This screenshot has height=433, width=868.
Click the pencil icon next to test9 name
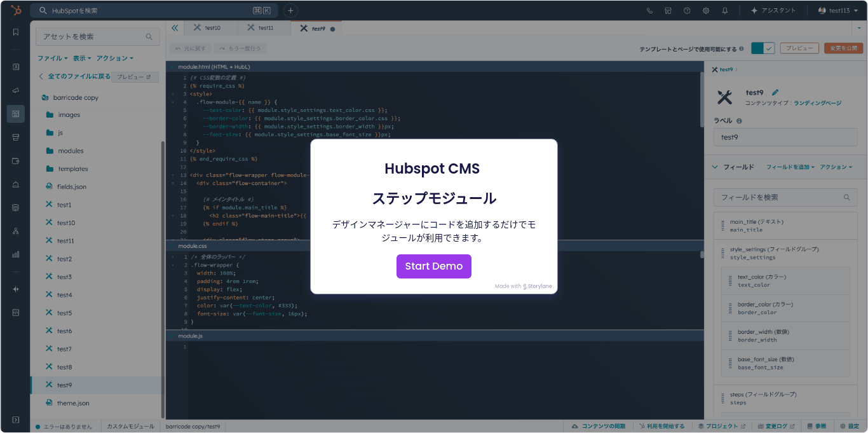coord(775,92)
